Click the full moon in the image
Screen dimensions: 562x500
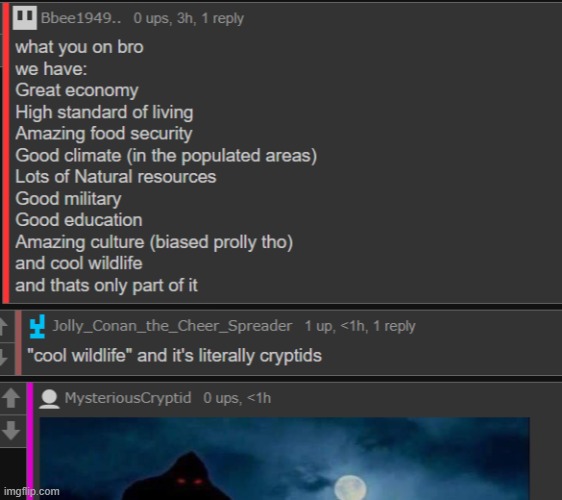[350, 488]
